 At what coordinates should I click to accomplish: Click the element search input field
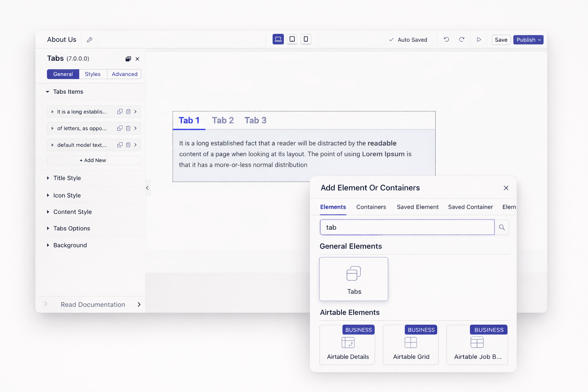407,227
